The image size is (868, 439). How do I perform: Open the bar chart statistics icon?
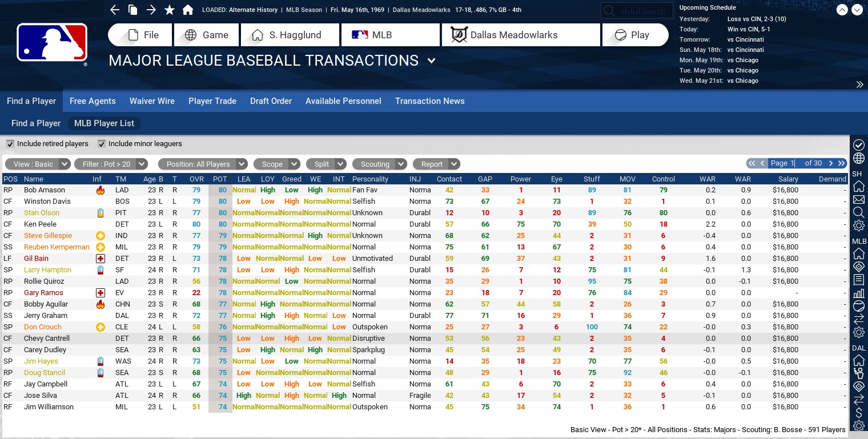tap(859, 293)
